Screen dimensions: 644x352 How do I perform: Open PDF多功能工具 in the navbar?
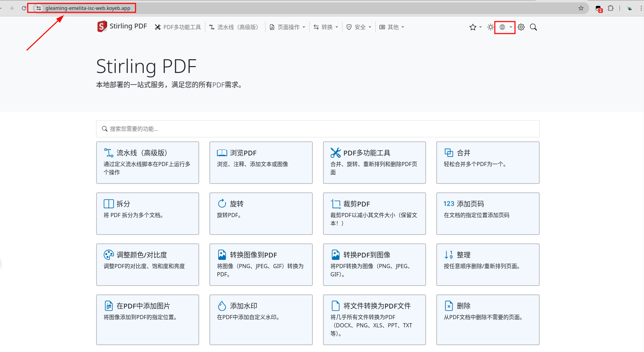point(178,27)
